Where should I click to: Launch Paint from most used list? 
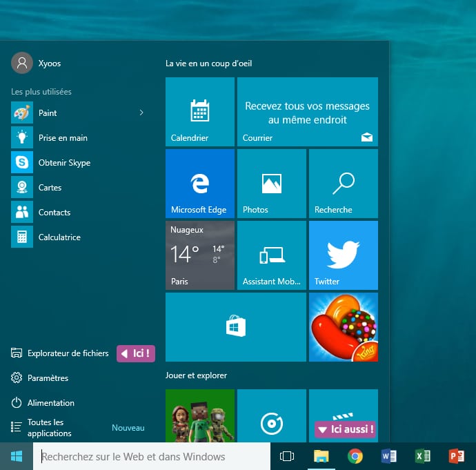[x=79, y=112]
